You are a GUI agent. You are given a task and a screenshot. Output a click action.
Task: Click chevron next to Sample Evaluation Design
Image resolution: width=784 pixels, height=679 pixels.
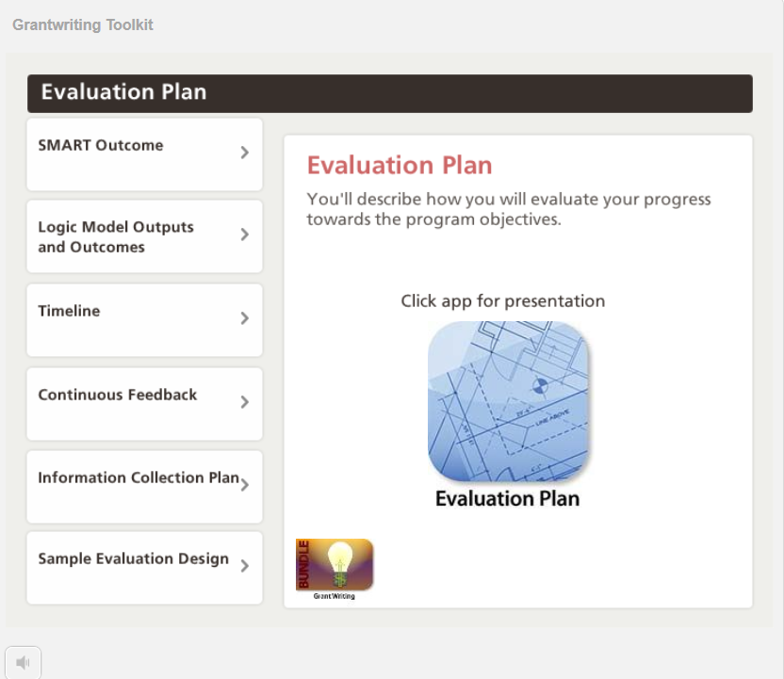(244, 566)
